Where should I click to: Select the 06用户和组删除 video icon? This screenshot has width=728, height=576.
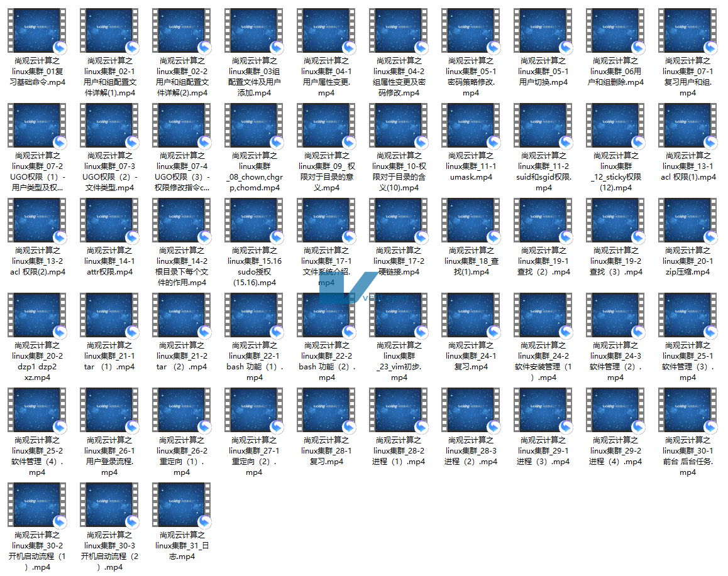[615, 30]
